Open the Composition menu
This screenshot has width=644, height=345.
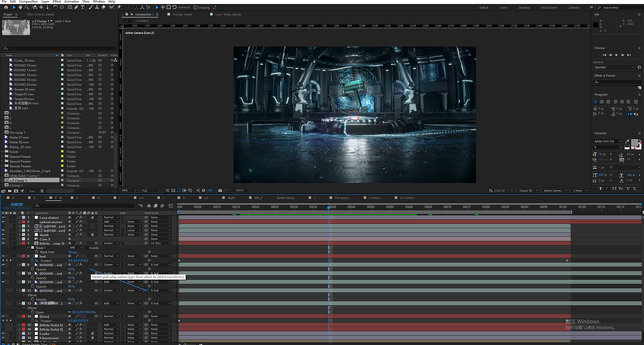click(x=29, y=2)
